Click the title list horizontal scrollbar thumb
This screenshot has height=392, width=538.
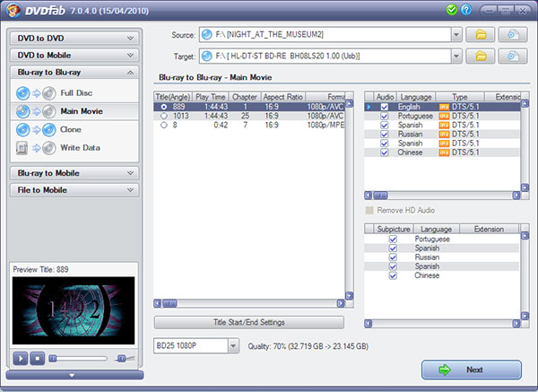(169, 303)
